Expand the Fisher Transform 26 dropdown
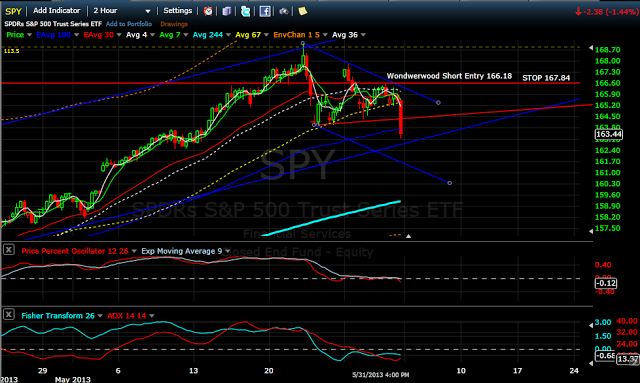The image size is (640, 383). click(x=100, y=316)
